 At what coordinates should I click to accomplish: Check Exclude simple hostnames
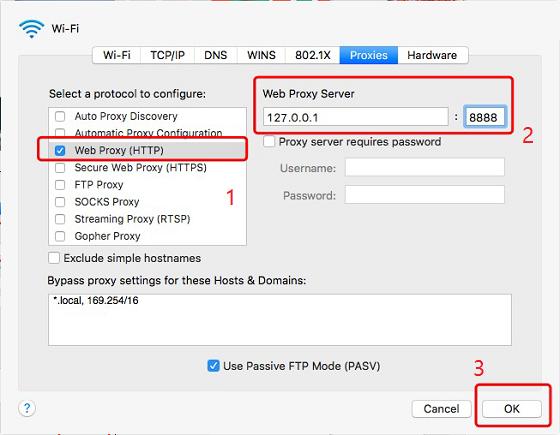54,258
